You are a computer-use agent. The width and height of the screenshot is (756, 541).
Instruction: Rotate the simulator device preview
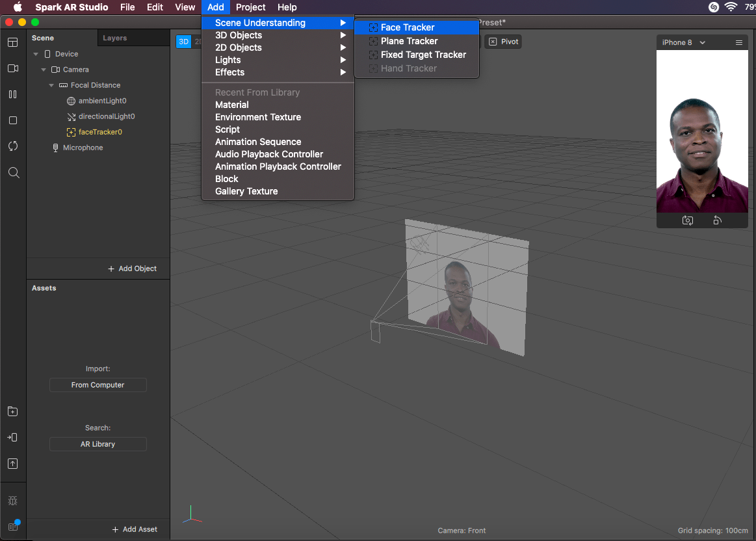coord(717,220)
